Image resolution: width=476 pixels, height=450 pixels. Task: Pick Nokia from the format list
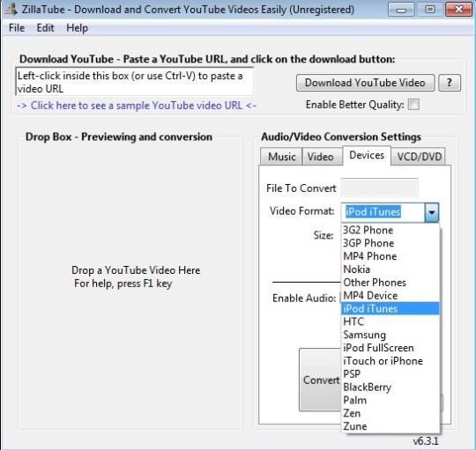[x=390, y=269]
